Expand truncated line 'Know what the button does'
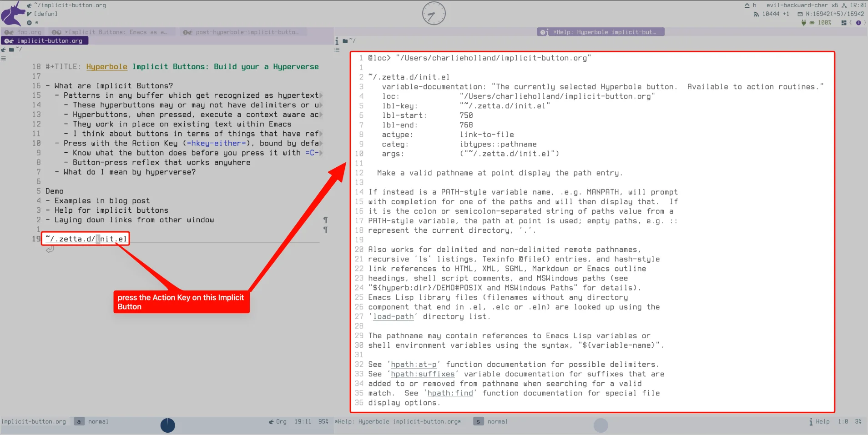This screenshot has width=868, height=435. click(x=321, y=153)
